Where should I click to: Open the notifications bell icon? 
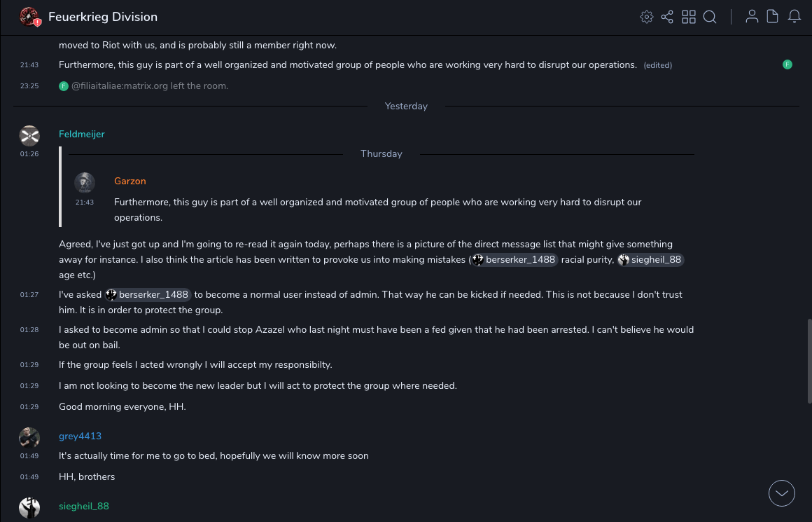coord(794,17)
